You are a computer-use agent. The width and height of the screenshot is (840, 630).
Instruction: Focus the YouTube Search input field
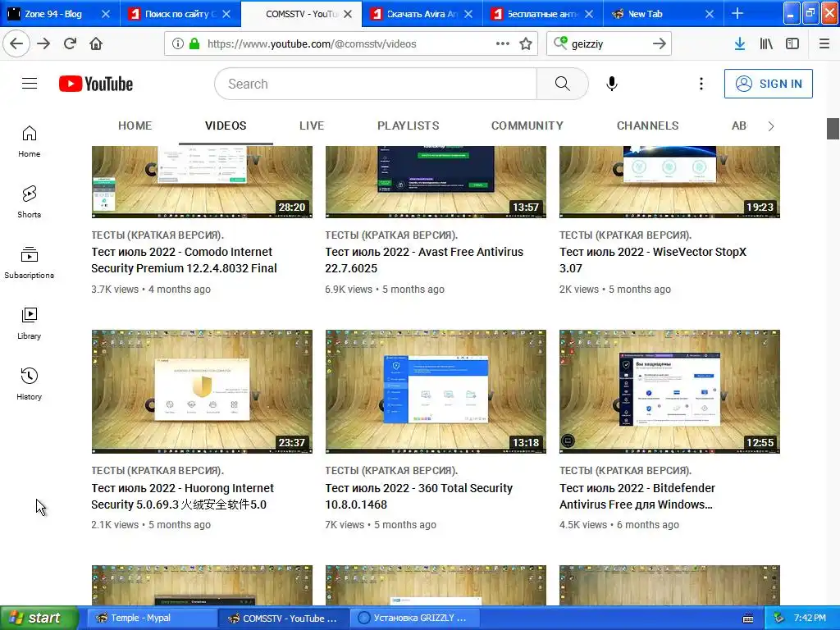pos(376,84)
